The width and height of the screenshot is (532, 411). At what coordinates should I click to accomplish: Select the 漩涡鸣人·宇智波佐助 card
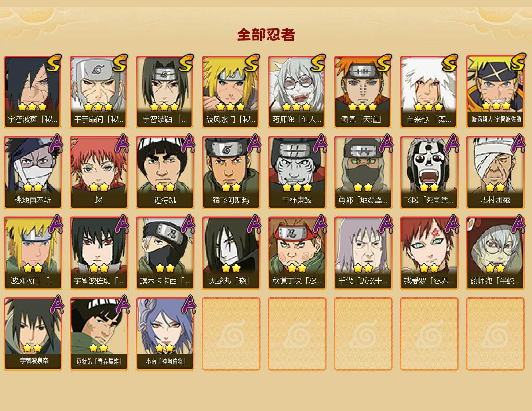495,92
